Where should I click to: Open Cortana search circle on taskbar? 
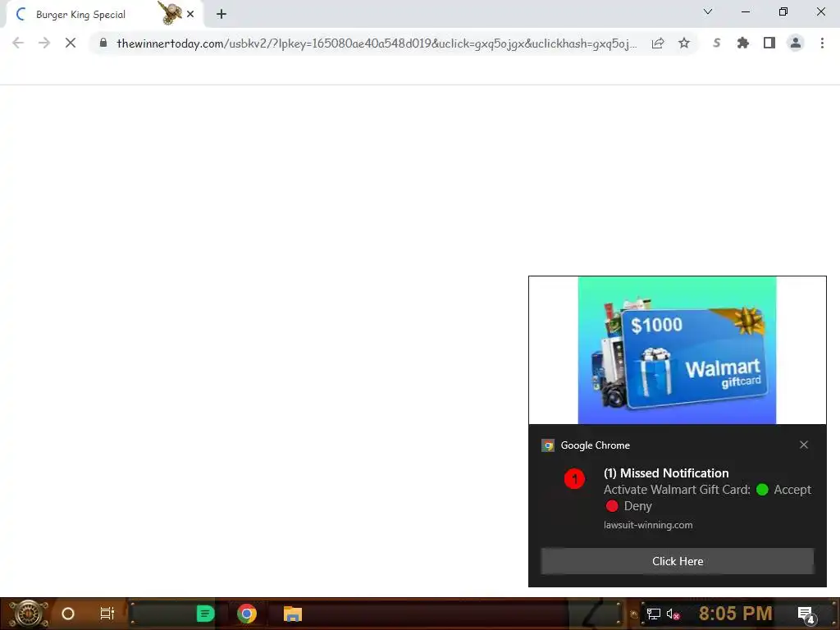point(67,614)
